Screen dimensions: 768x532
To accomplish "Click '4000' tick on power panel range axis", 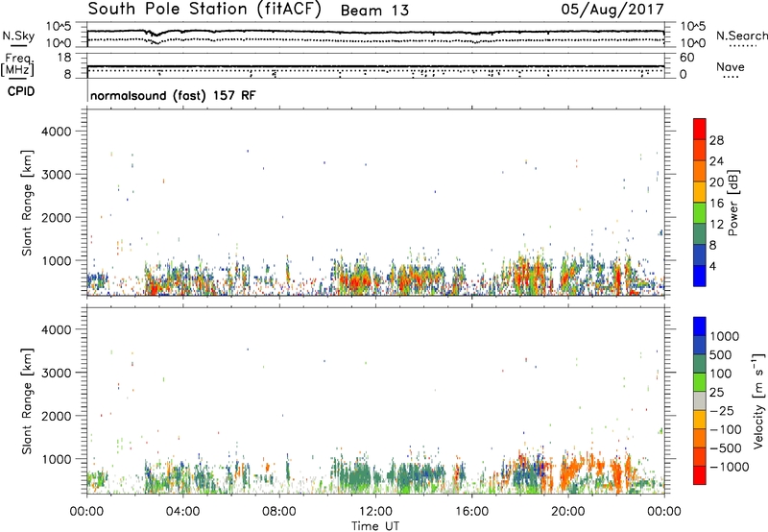I will (x=57, y=132).
